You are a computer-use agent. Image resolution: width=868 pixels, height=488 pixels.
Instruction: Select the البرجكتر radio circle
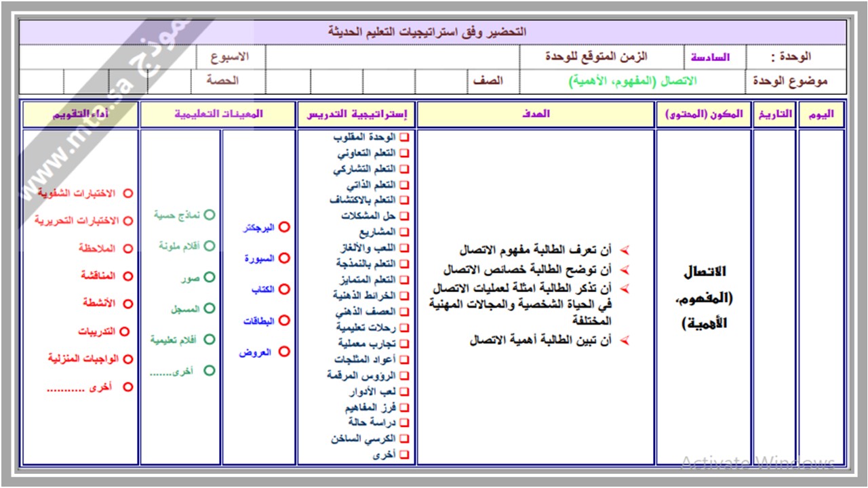pyautogui.click(x=284, y=228)
